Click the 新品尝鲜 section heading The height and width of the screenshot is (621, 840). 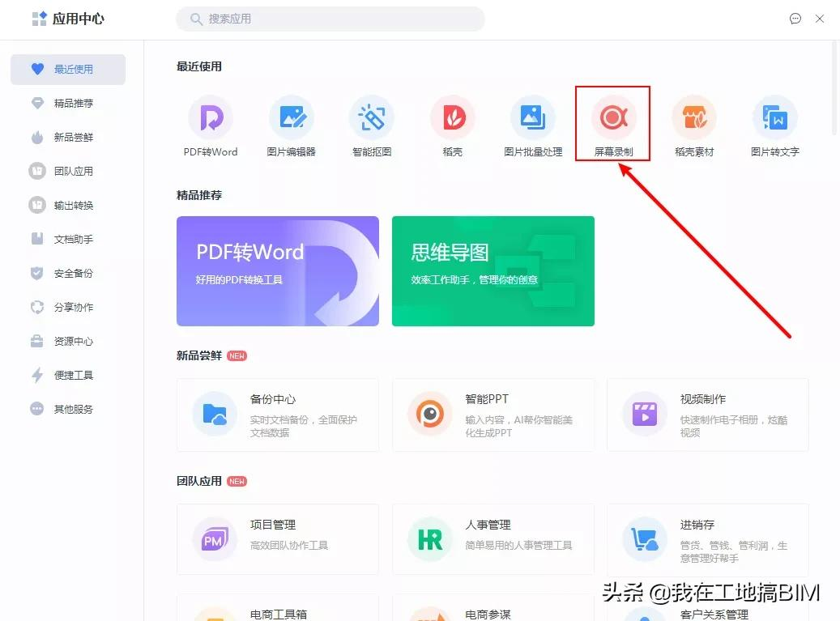pyautogui.click(x=198, y=355)
